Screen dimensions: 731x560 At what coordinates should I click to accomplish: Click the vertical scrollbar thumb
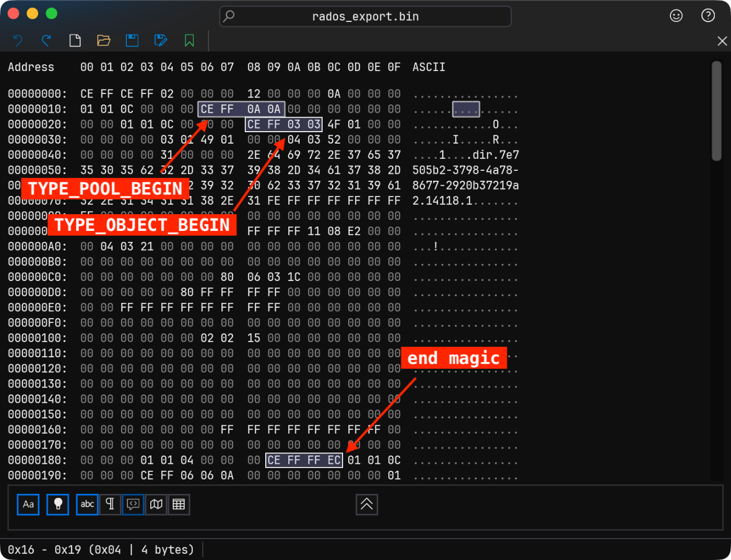tap(716, 111)
